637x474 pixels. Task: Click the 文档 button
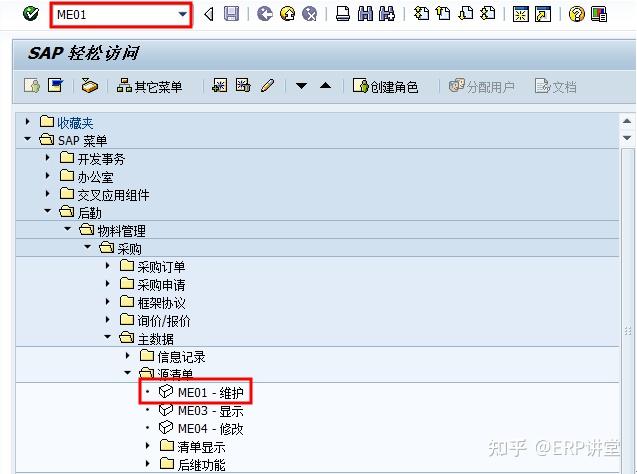click(555, 86)
